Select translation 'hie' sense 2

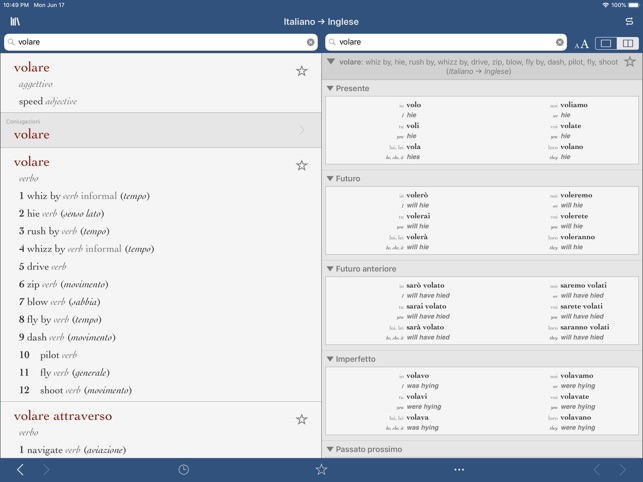click(33, 213)
